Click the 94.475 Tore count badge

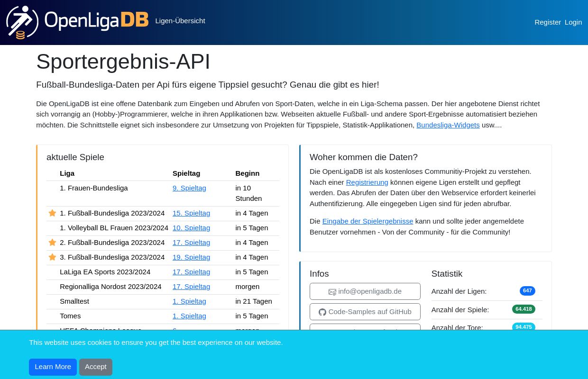pyautogui.click(x=524, y=327)
